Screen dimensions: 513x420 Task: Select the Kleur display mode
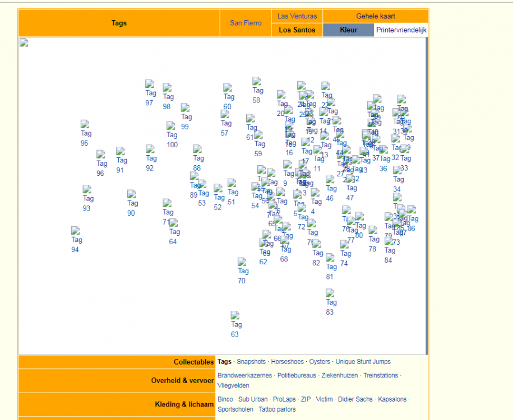coord(348,30)
